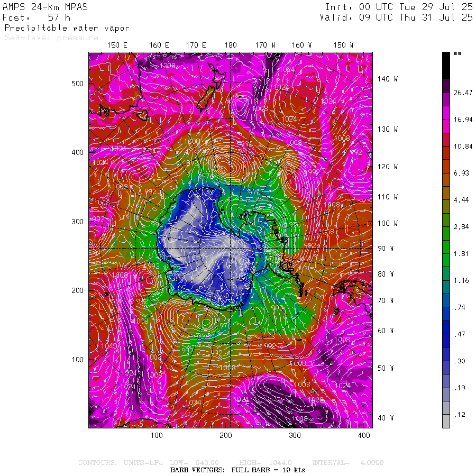Click the '70 W' longitude label
This screenshot has height=476, width=476.
click(386, 300)
